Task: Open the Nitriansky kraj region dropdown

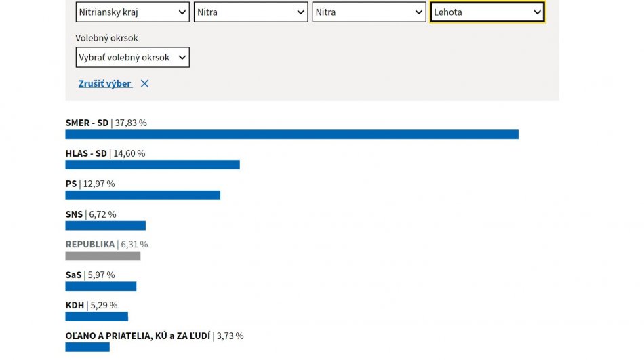Action: pyautogui.click(x=132, y=12)
